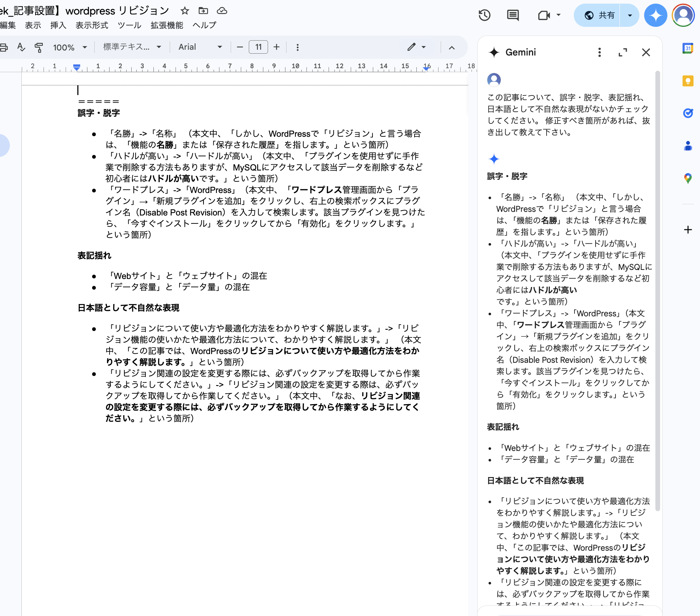
Task: Open Gemini panel more options menu
Action: pos(600,53)
